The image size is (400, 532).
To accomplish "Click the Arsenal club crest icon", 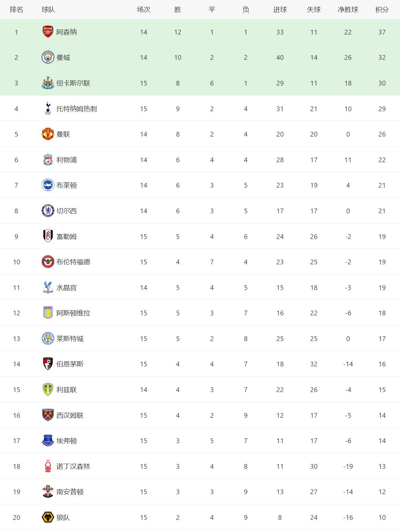I will click(x=48, y=32).
